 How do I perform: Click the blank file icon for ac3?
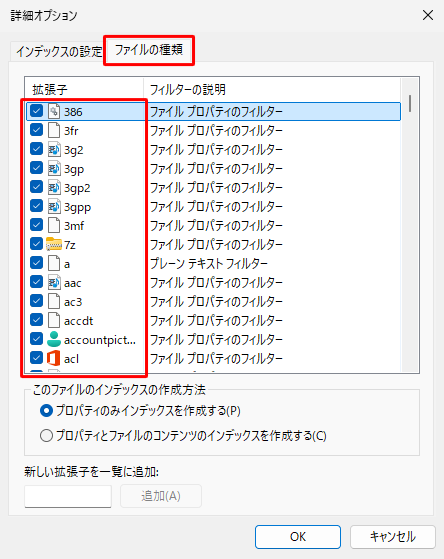(54, 302)
